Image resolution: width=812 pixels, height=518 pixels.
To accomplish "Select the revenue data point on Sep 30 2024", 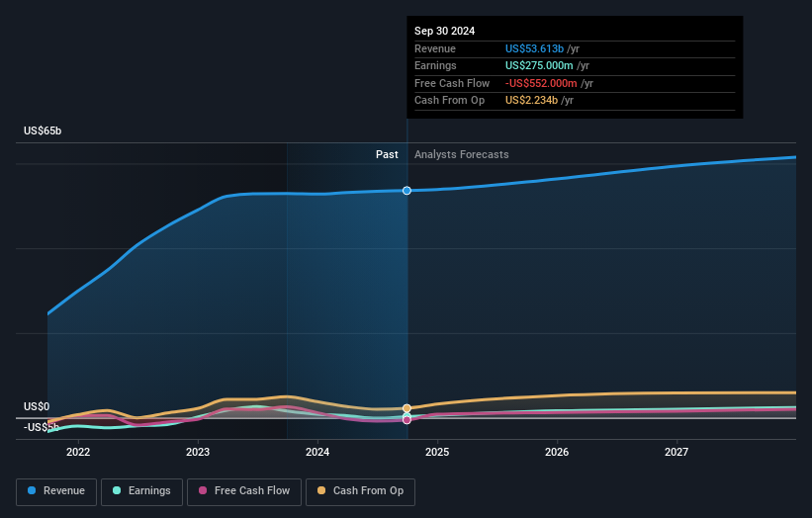I will tap(407, 191).
